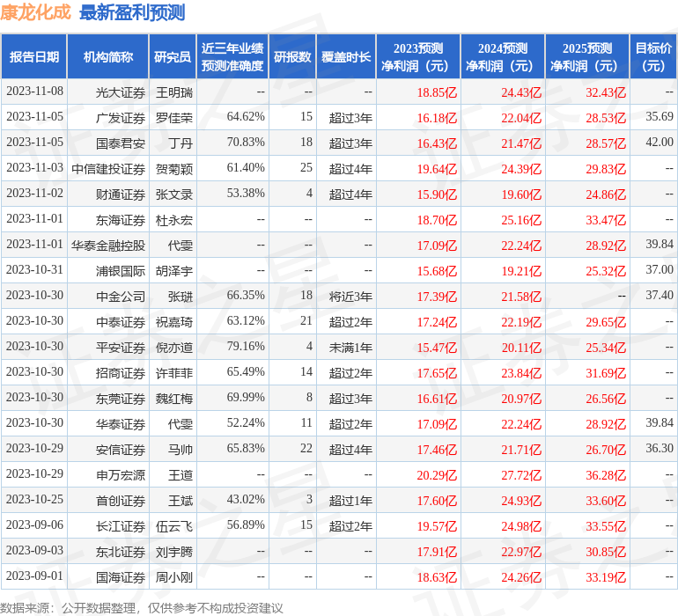Click researcher name 胡泽宇
678x616 pixels.
tap(174, 271)
